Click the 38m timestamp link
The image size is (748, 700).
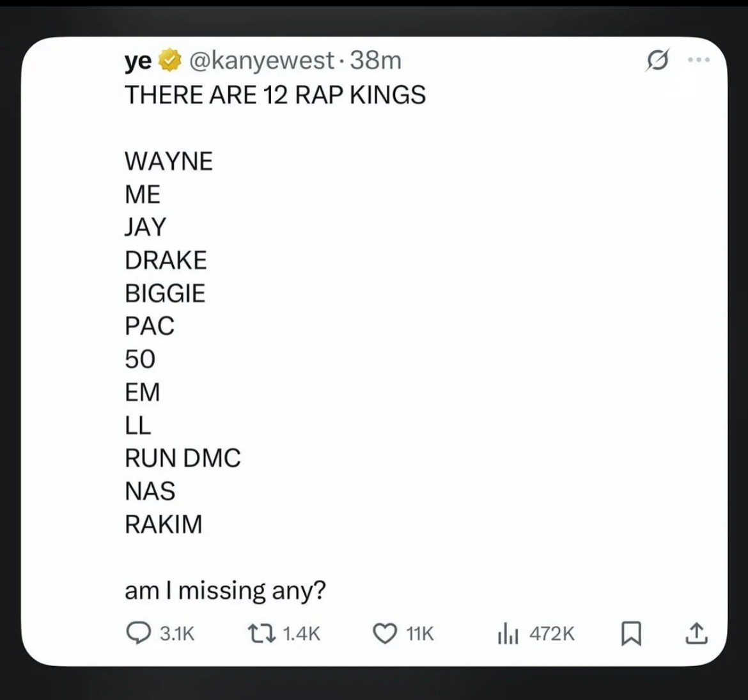[375, 61]
